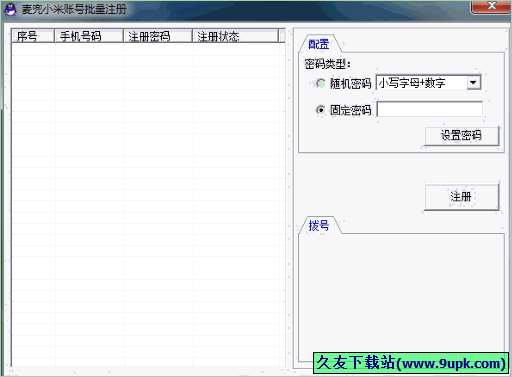Click the 注册状态 column header
The width and height of the screenshot is (512, 377).
point(236,36)
